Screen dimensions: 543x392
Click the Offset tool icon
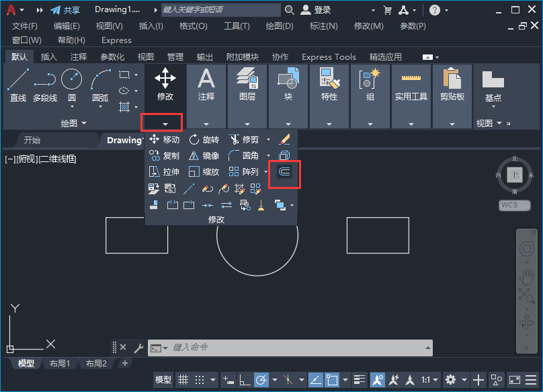coord(284,171)
